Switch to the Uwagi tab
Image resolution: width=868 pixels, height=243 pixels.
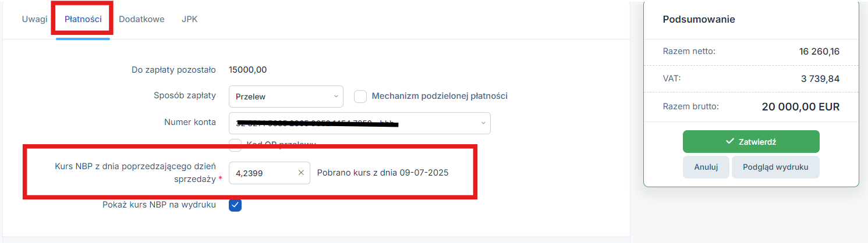(x=35, y=19)
